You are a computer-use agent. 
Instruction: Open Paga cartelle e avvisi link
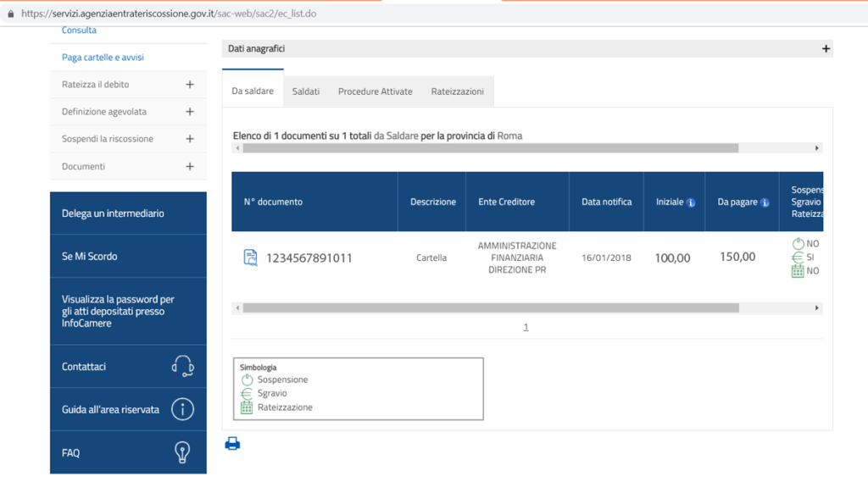[x=103, y=58]
